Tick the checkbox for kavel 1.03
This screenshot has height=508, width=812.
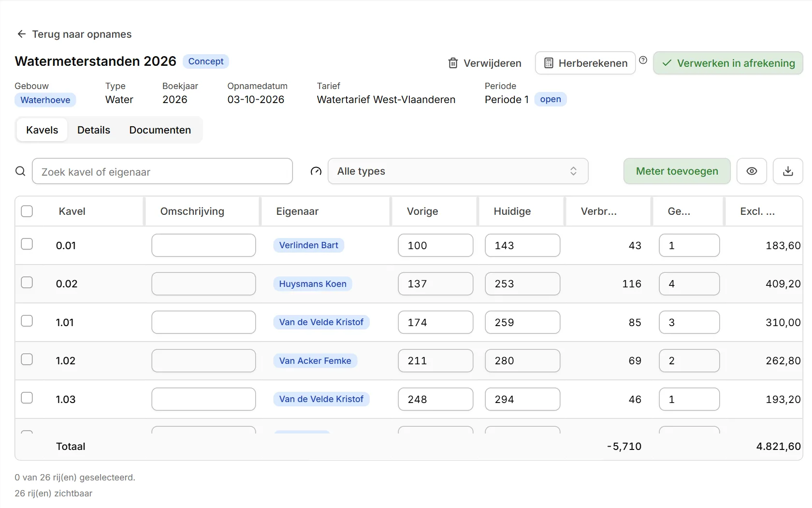pyautogui.click(x=27, y=398)
